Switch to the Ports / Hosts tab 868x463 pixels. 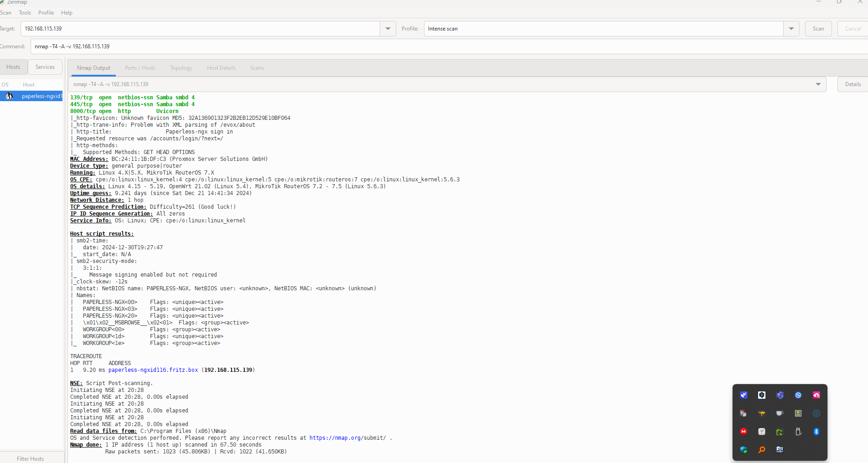click(x=140, y=68)
